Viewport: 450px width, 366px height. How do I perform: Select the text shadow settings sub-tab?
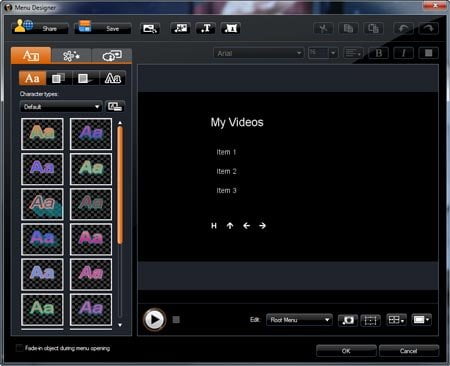[86, 78]
